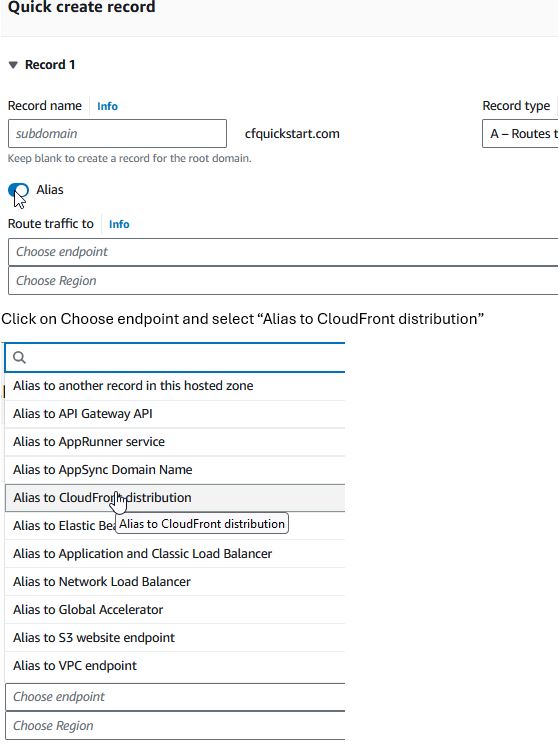Choose Alias to AppRunner service

(175, 442)
